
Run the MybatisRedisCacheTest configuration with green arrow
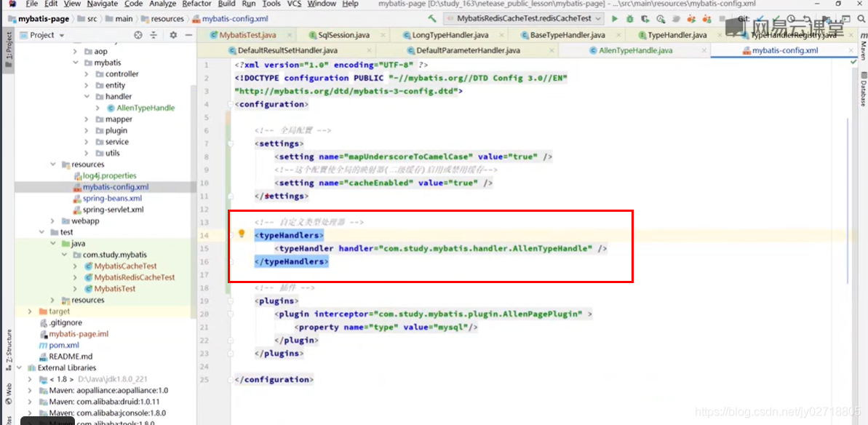[615, 19]
